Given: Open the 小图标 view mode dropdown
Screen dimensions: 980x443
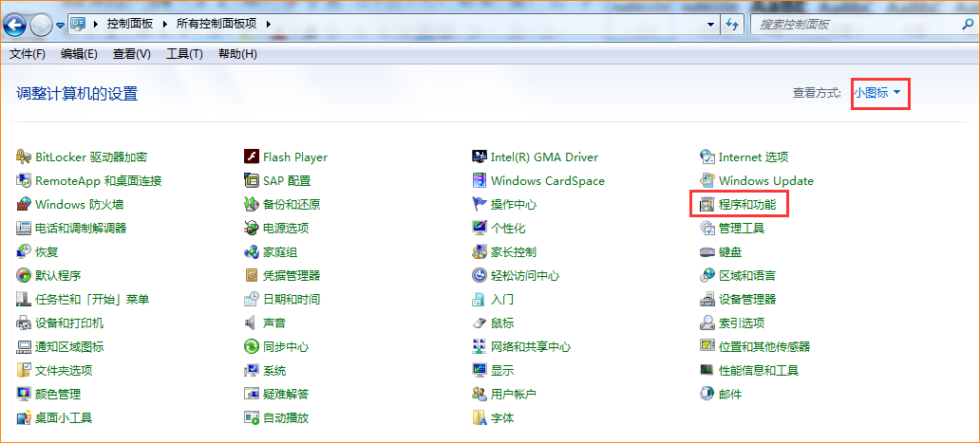Looking at the screenshot, I should click(877, 93).
